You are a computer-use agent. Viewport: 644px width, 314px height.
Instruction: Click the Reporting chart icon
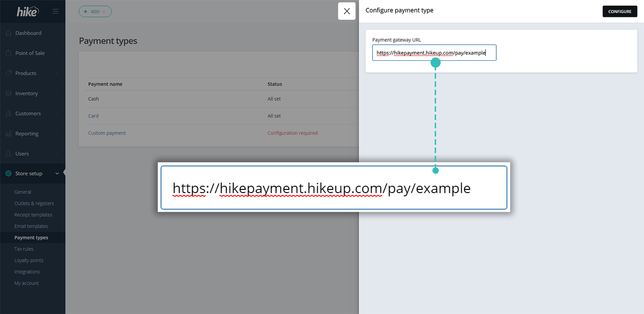tap(8, 134)
